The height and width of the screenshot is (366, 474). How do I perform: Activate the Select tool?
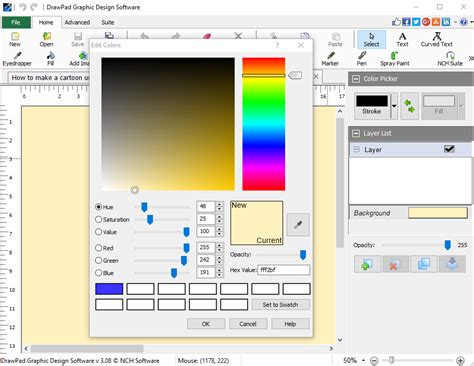click(371, 39)
